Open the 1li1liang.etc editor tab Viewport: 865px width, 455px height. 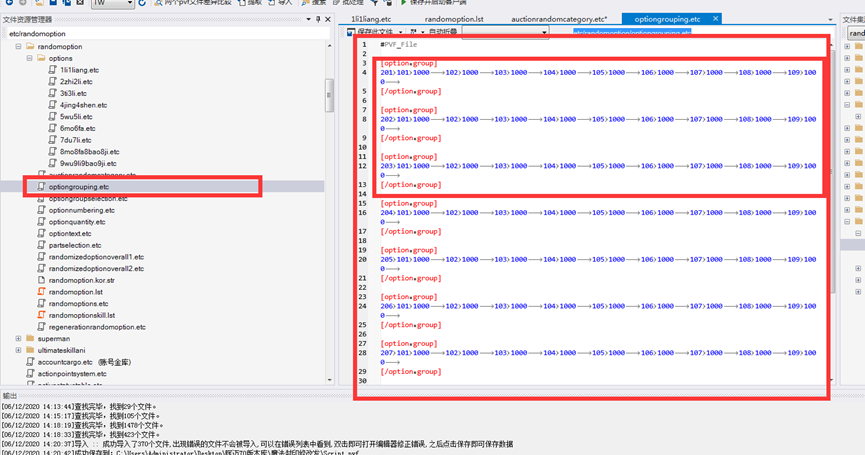pyautogui.click(x=369, y=19)
